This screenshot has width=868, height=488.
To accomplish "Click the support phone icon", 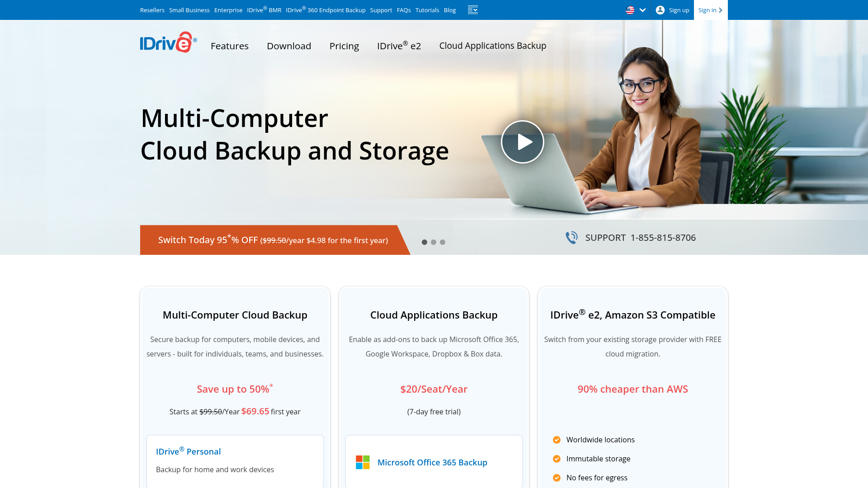I will [x=571, y=238].
